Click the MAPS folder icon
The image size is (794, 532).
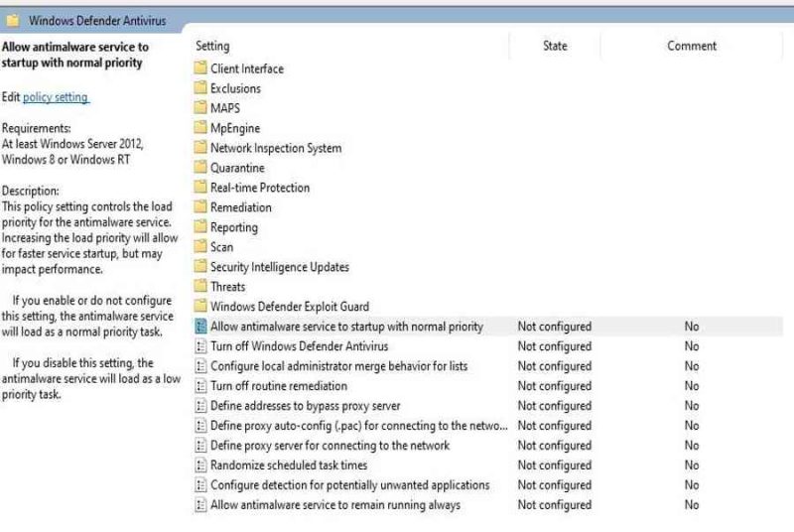tap(200, 107)
